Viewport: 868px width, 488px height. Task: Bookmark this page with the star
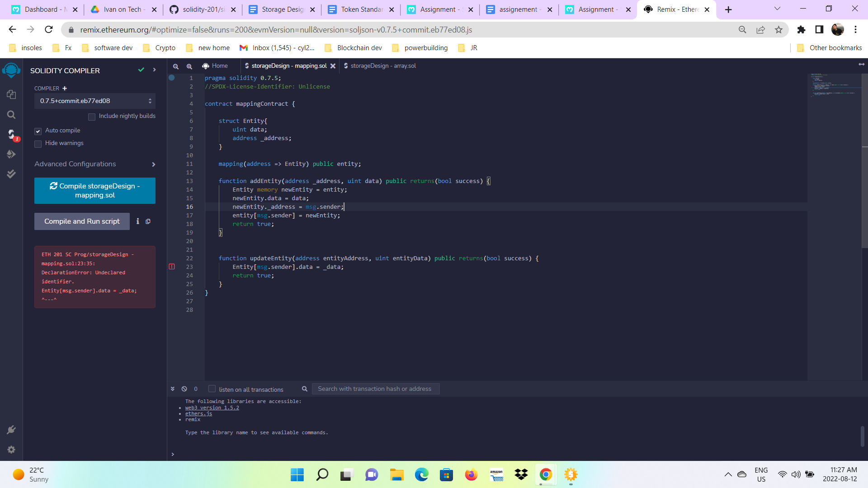[x=778, y=30]
